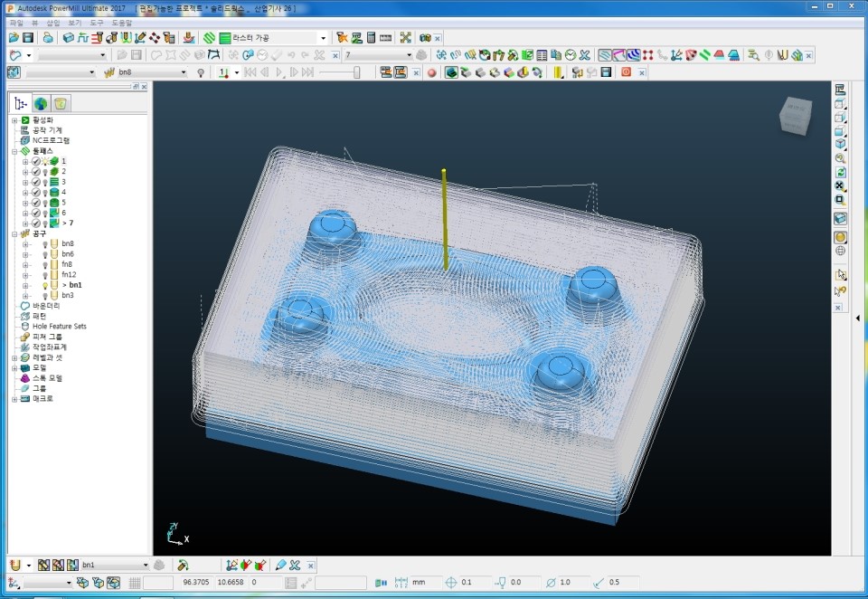Click the view cube in viewport corner

click(796, 116)
